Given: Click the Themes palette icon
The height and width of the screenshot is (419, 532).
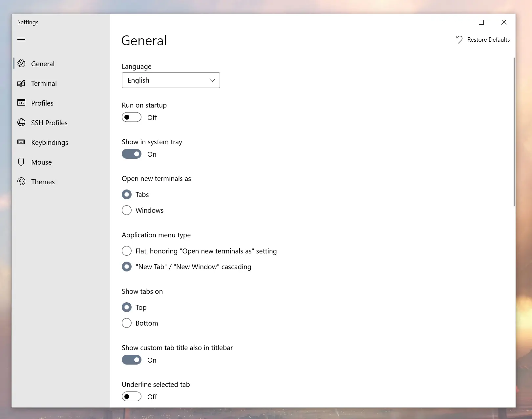Looking at the screenshot, I should click(x=21, y=181).
